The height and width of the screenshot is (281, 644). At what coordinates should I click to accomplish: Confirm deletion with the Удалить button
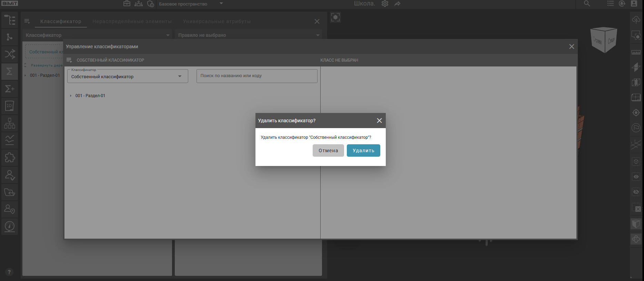point(363,150)
